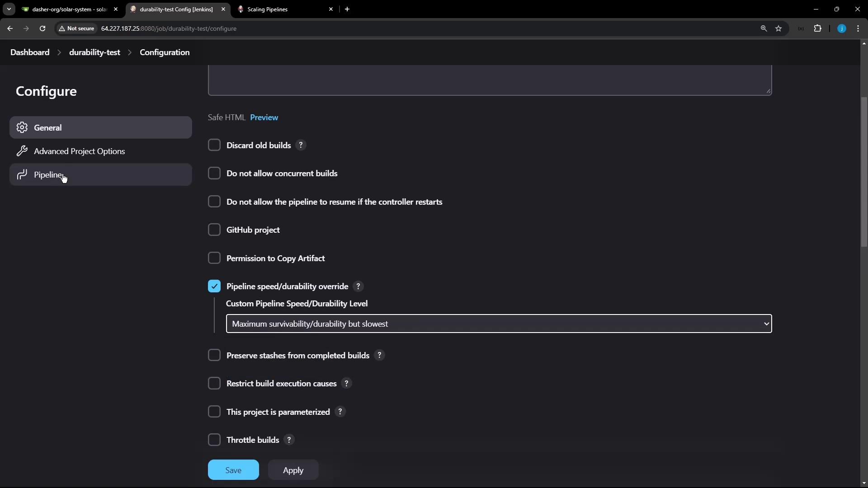Click scrollbar down arrow at bottom
Viewport: 868px width, 488px height.
pyautogui.click(x=864, y=483)
